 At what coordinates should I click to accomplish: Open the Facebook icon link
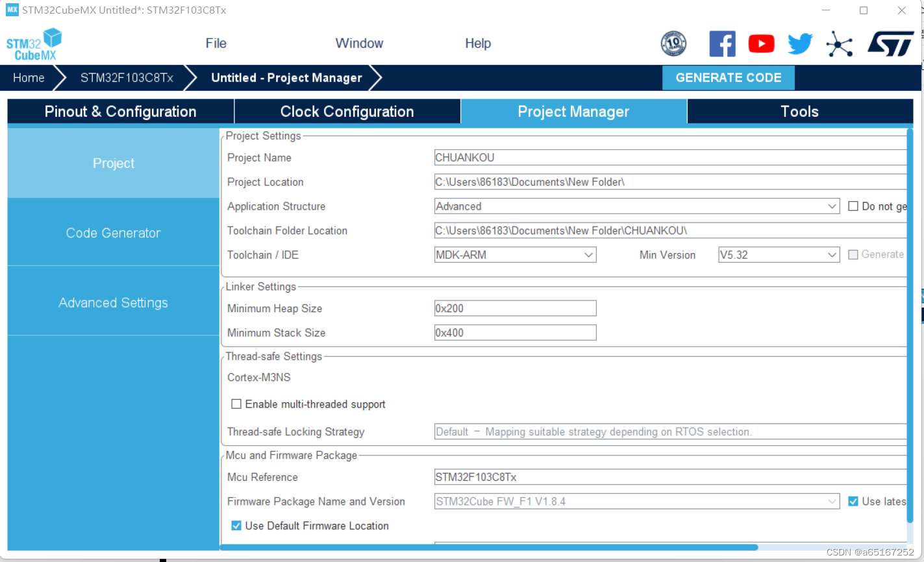point(722,43)
